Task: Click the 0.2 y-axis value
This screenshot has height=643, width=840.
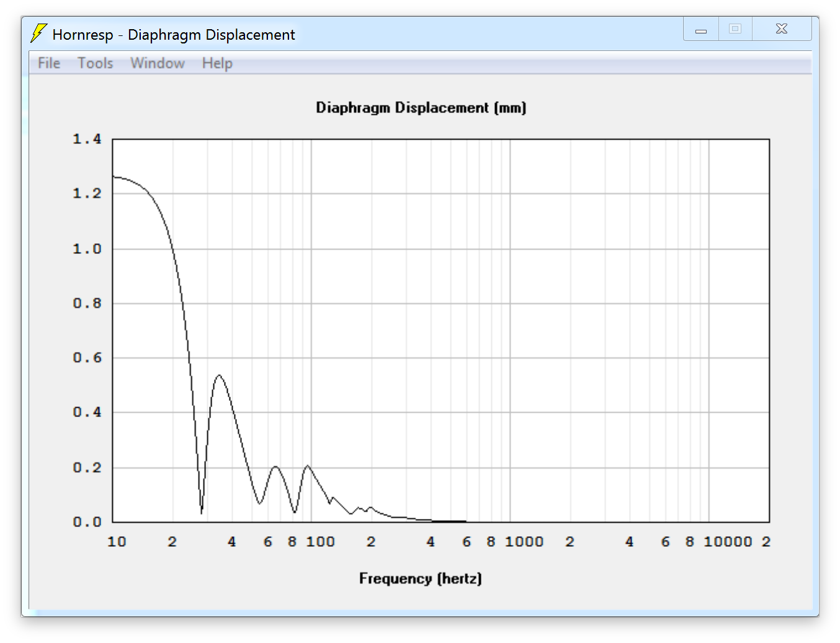Action: [87, 467]
